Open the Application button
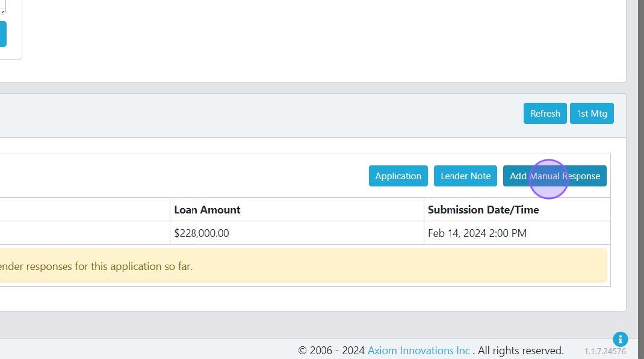 tap(398, 176)
